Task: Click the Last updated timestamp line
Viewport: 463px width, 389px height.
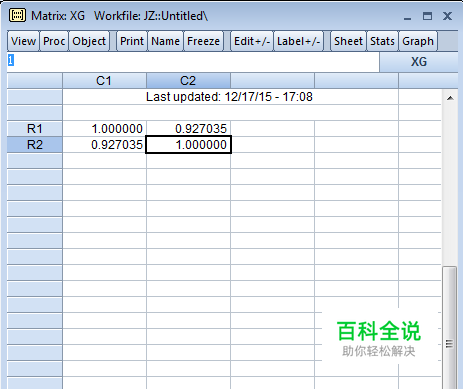Action: coord(229,97)
